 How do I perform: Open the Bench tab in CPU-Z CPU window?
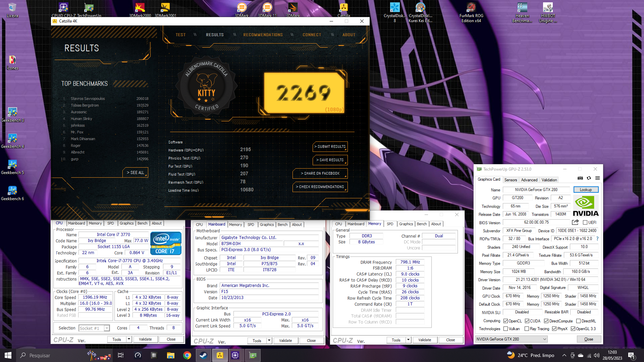142,223
